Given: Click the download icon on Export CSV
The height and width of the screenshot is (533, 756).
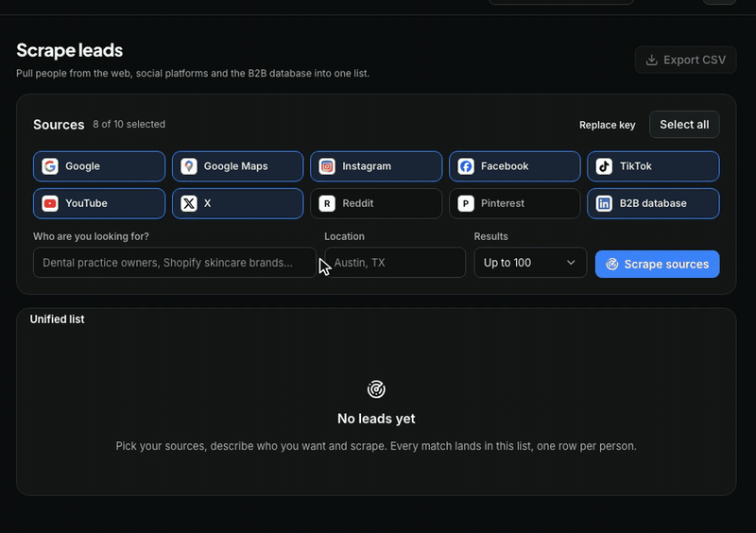Looking at the screenshot, I should point(651,60).
